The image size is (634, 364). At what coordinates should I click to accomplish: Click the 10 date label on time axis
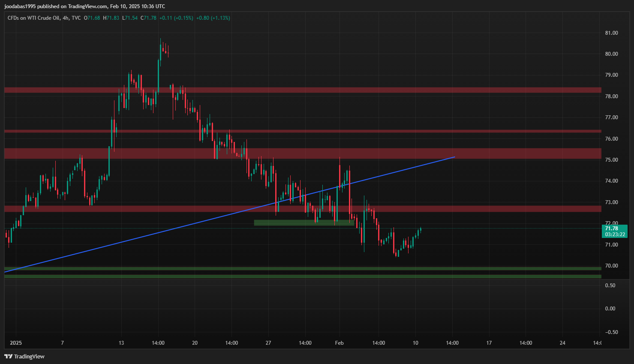point(415,343)
